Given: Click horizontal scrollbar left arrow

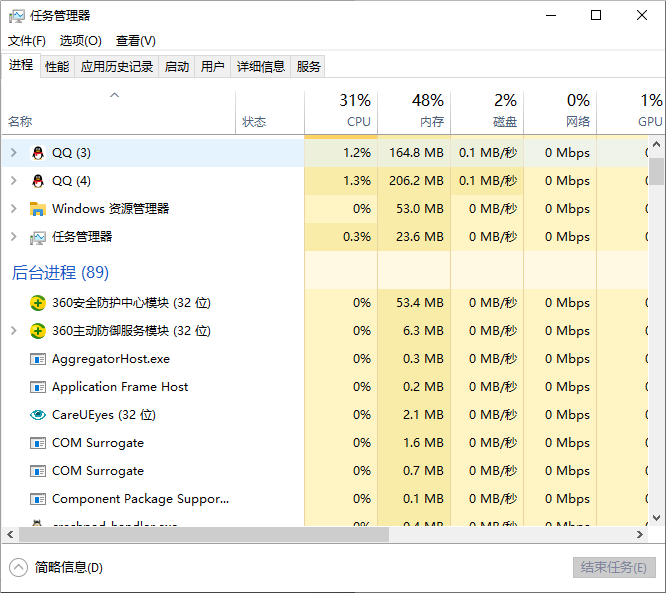Looking at the screenshot, I should tap(10, 534).
